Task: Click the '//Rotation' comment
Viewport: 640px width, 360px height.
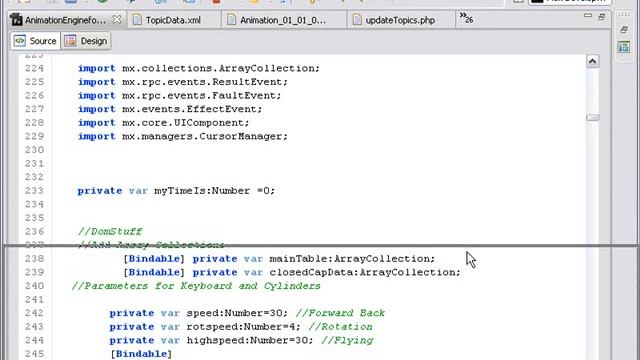Action: pyautogui.click(x=340, y=327)
